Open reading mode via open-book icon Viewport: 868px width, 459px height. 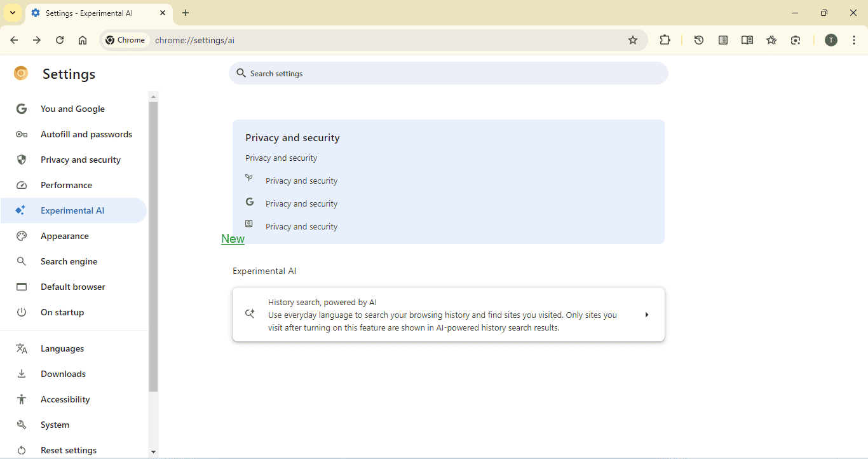[747, 40]
